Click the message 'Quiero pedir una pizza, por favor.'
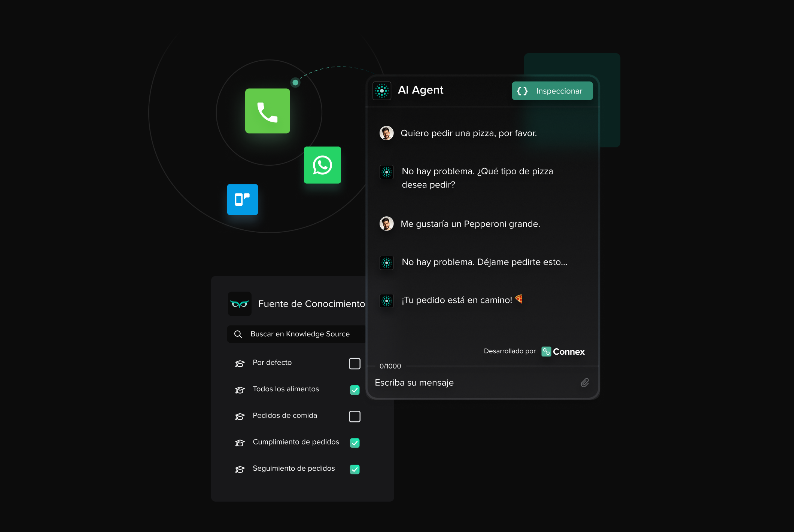The height and width of the screenshot is (532, 794). click(469, 133)
